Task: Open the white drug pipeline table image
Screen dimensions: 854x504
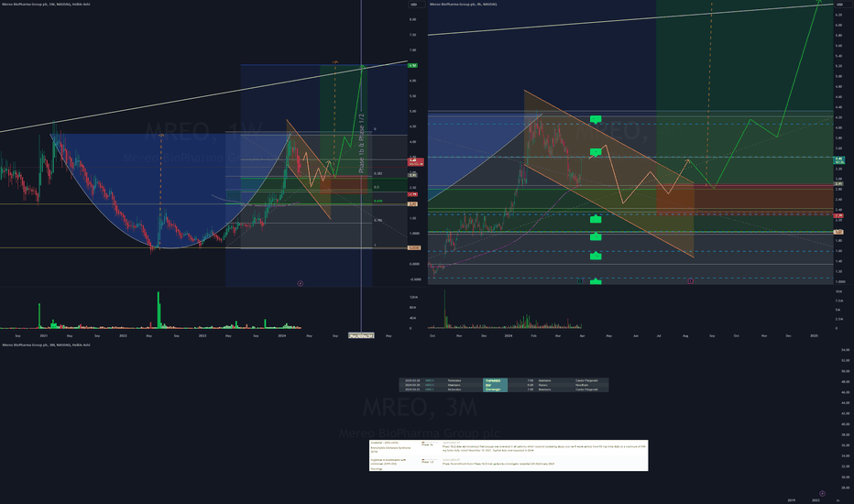Action: click(509, 455)
